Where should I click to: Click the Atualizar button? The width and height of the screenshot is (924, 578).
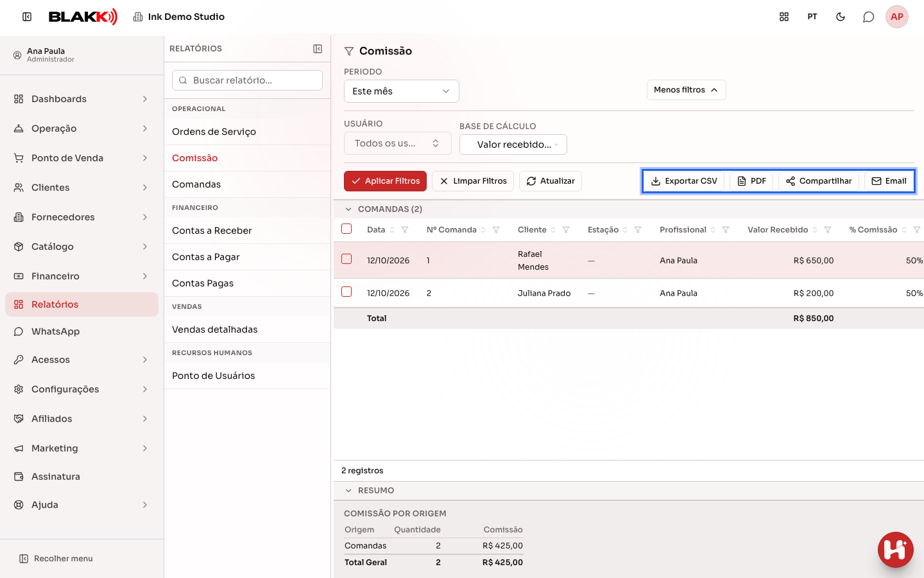551,181
